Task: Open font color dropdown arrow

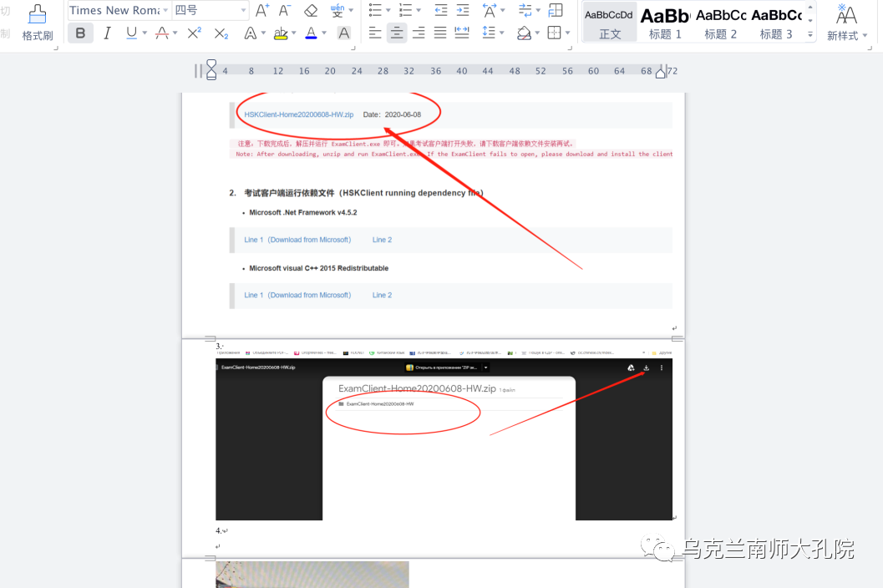Action: pyautogui.click(x=324, y=33)
